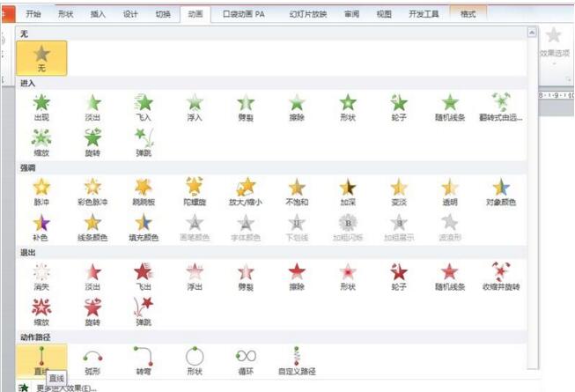This screenshot has height=392, width=575.
Task: Choose the 不饱和 desaturate emphasis effect
Action: (x=297, y=192)
